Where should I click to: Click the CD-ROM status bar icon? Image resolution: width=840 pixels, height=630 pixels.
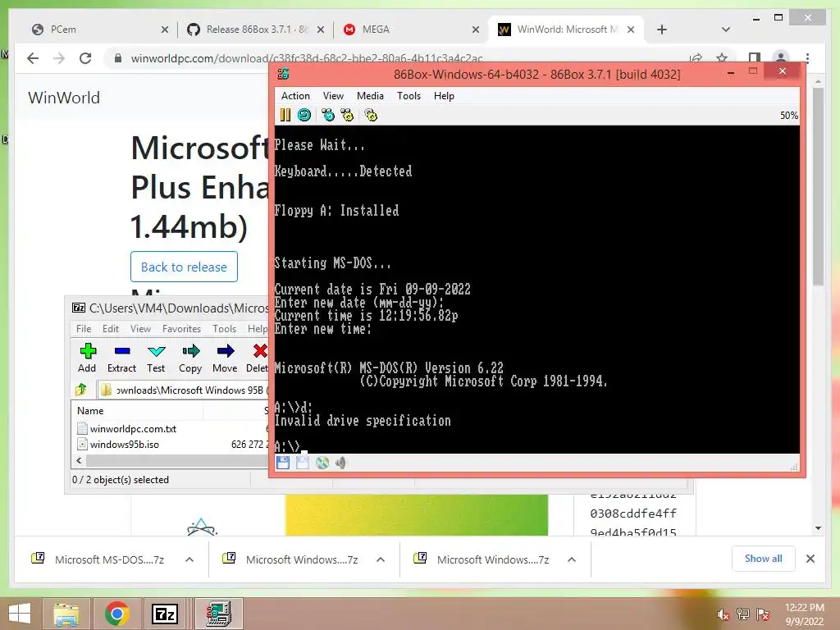coord(322,463)
